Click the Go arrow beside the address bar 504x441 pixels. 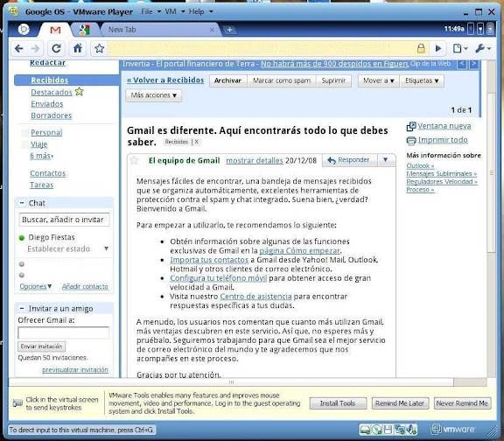click(438, 48)
